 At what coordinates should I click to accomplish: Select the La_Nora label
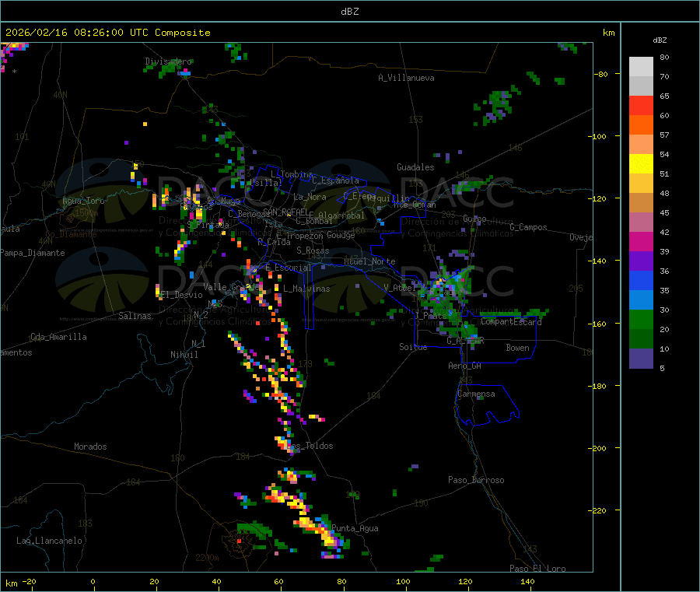pos(310,197)
